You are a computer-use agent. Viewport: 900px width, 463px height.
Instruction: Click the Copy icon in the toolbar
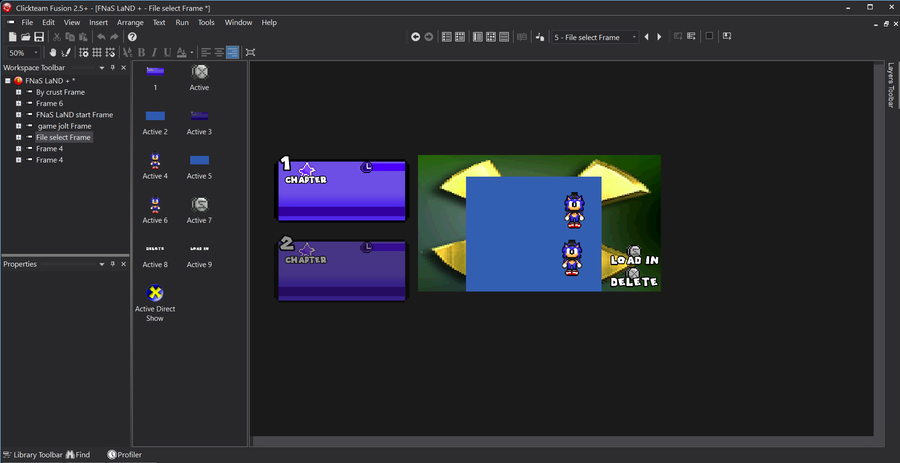[x=70, y=37]
